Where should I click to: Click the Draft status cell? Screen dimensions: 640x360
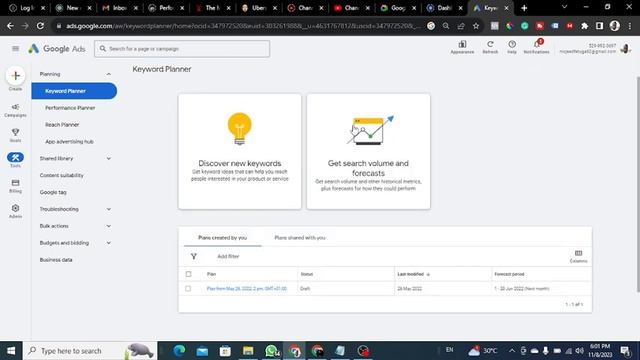(305, 289)
